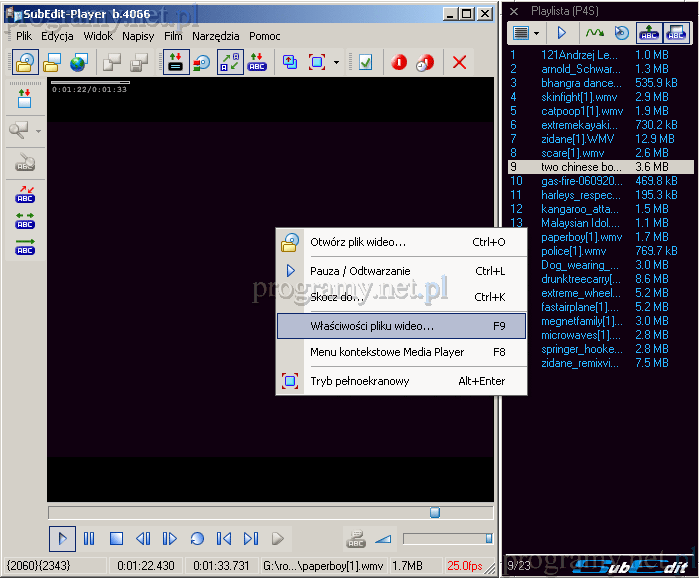Choose 'Tryb pełnoekranowy' menu entry
The width and height of the screenshot is (699, 578).
click(x=358, y=381)
